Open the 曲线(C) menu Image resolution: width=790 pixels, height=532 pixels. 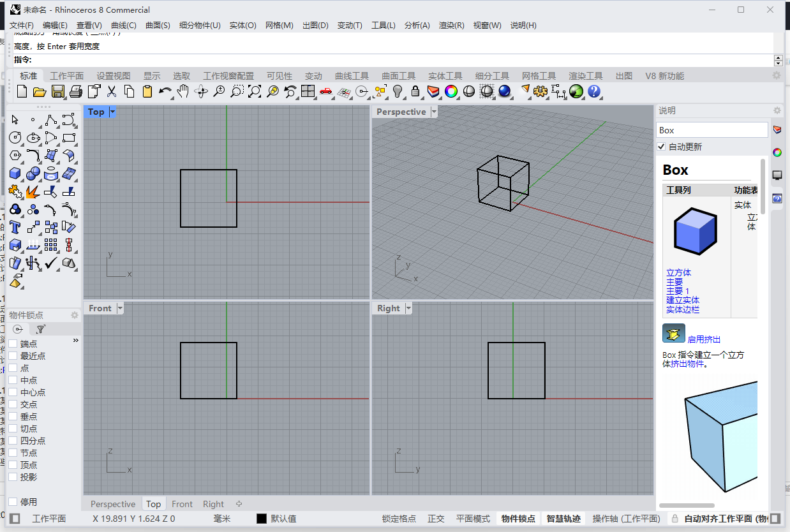click(124, 26)
